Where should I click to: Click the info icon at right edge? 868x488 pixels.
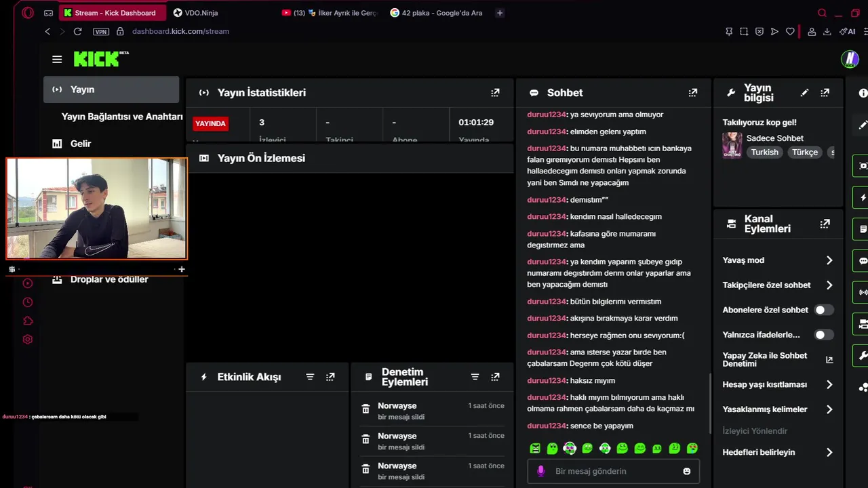click(863, 93)
